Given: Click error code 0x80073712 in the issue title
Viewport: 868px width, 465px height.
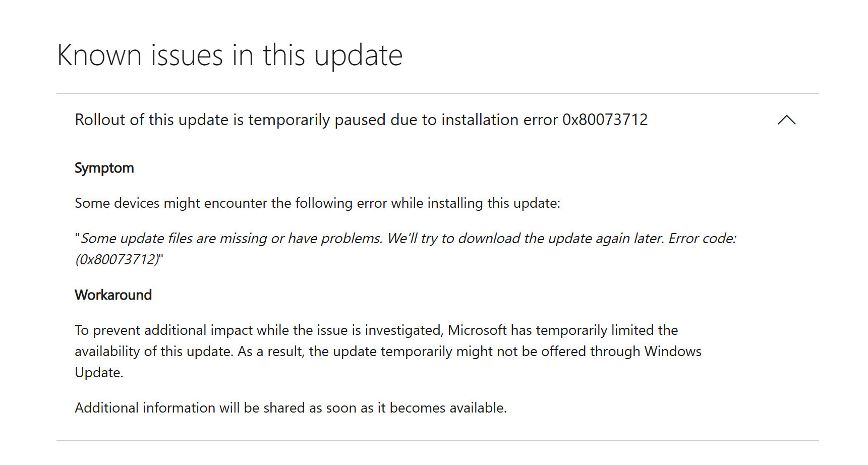Looking at the screenshot, I should [x=605, y=120].
